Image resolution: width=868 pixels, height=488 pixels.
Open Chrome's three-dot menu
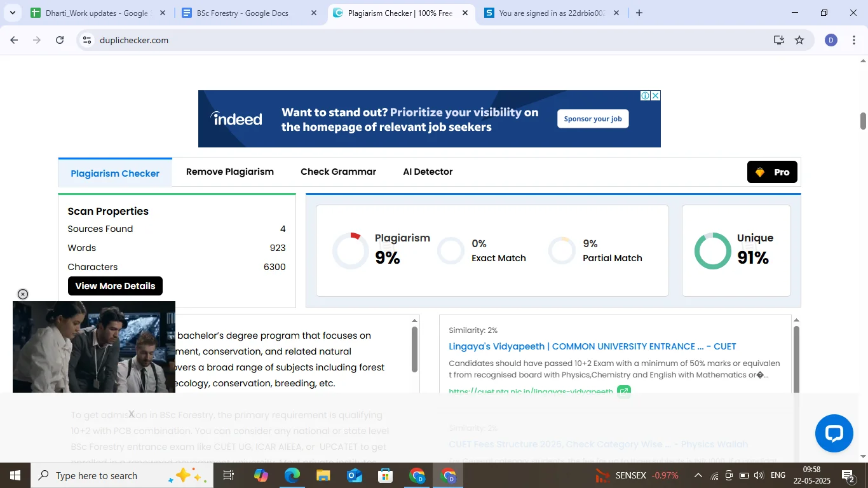(x=854, y=40)
